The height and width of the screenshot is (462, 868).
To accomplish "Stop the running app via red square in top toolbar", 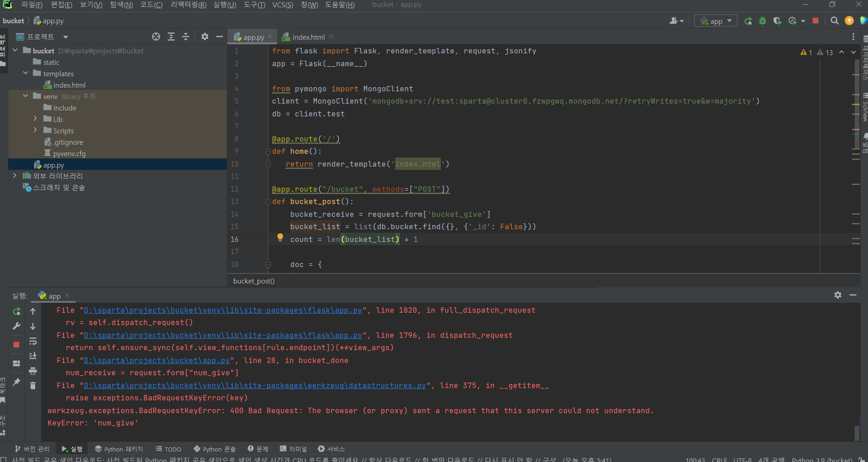I will coord(816,21).
